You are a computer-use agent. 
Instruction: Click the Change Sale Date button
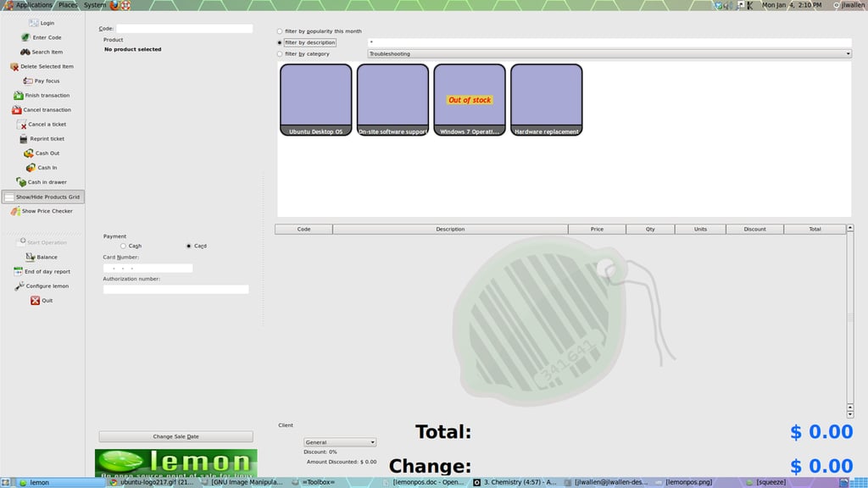(176, 436)
